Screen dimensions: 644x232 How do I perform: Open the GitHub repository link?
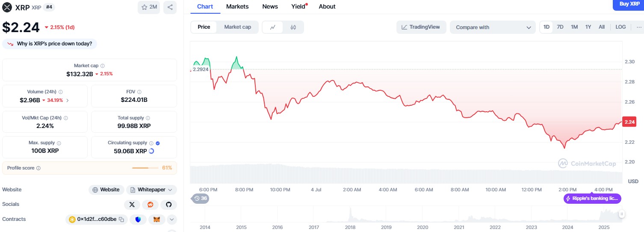(169, 205)
